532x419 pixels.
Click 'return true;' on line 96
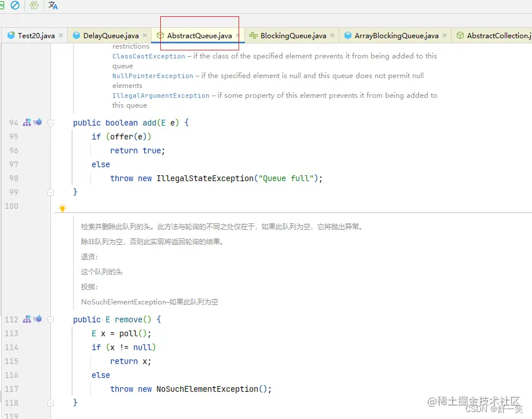click(x=137, y=150)
